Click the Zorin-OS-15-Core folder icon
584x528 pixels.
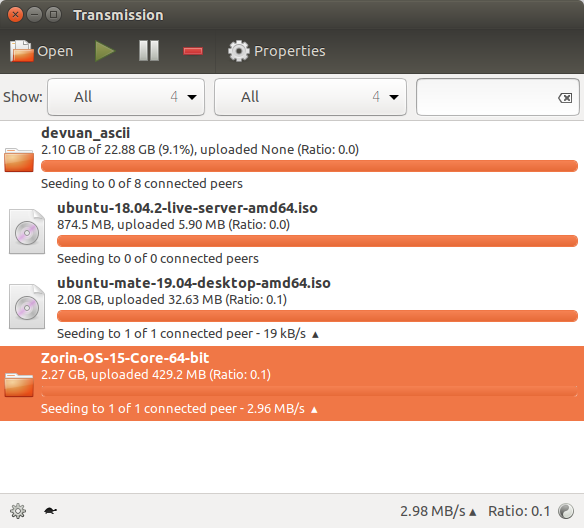(x=19, y=385)
